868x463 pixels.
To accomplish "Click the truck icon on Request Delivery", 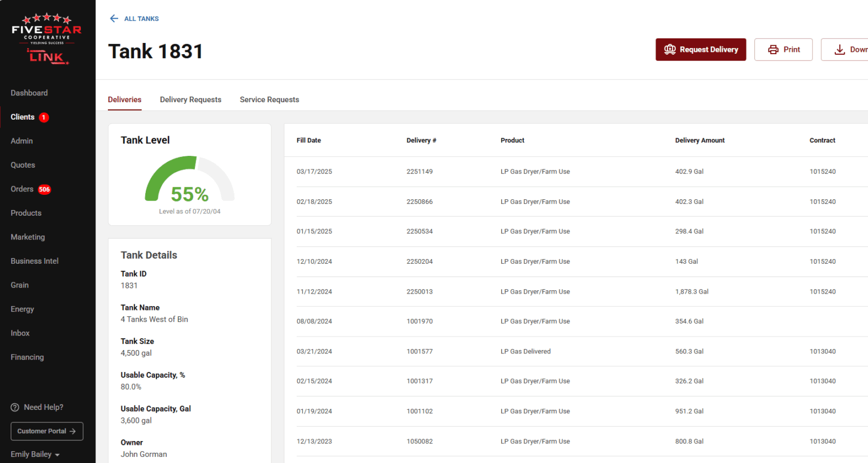I will (x=670, y=50).
